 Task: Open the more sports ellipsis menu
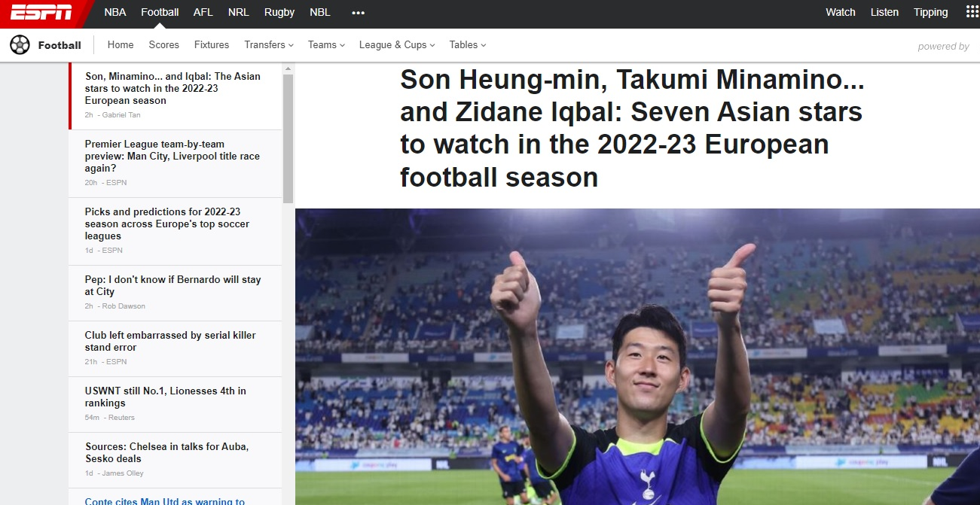(358, 12)
